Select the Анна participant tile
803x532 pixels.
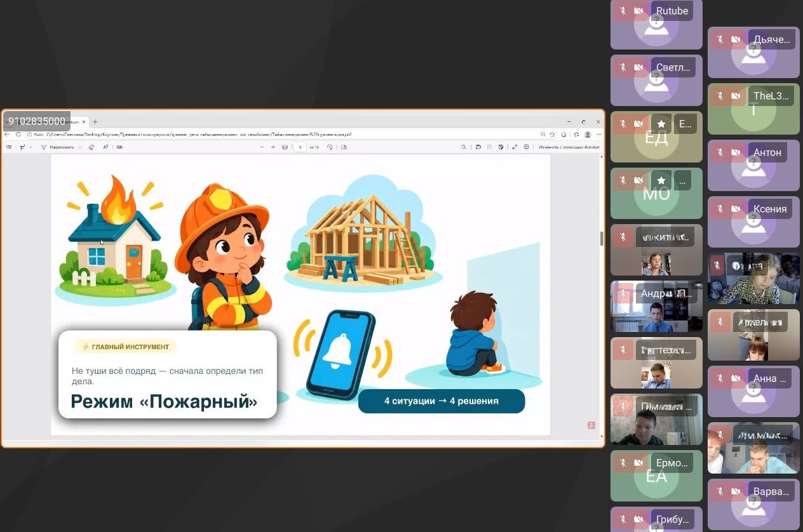[753, 391]
